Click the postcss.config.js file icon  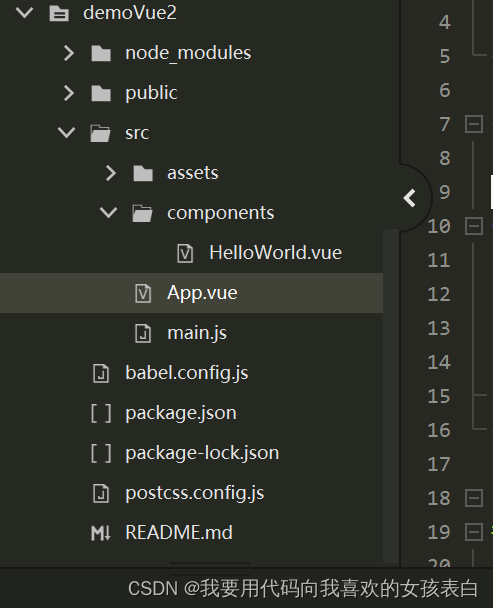(101, 494)
